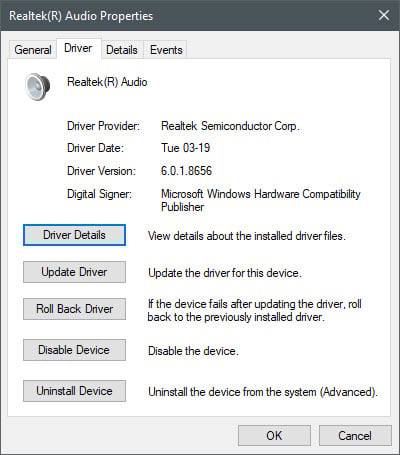This screenshot has height=455, width=400.
Task: Open Driver Details
Action: [74, 235]
